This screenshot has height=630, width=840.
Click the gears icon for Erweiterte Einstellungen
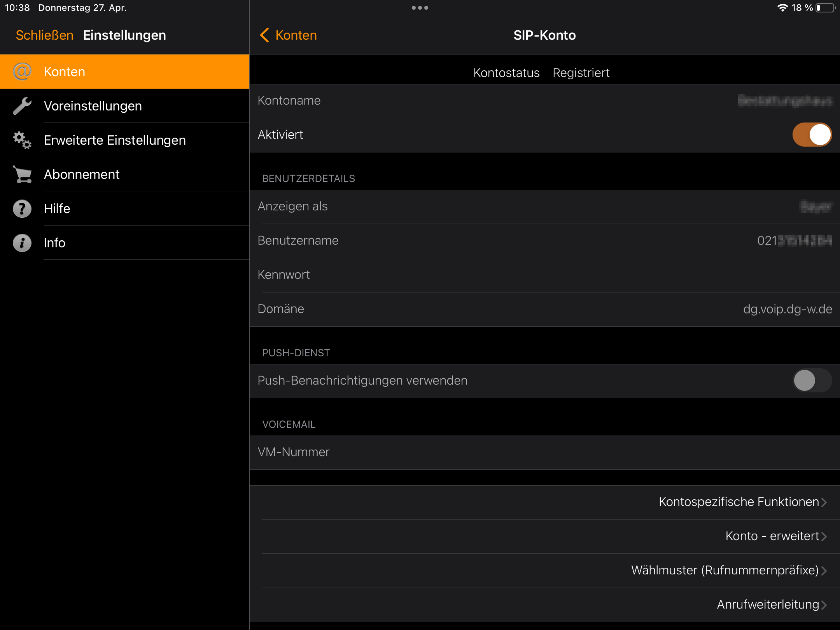pyautogui.click(x=22, y=140)
